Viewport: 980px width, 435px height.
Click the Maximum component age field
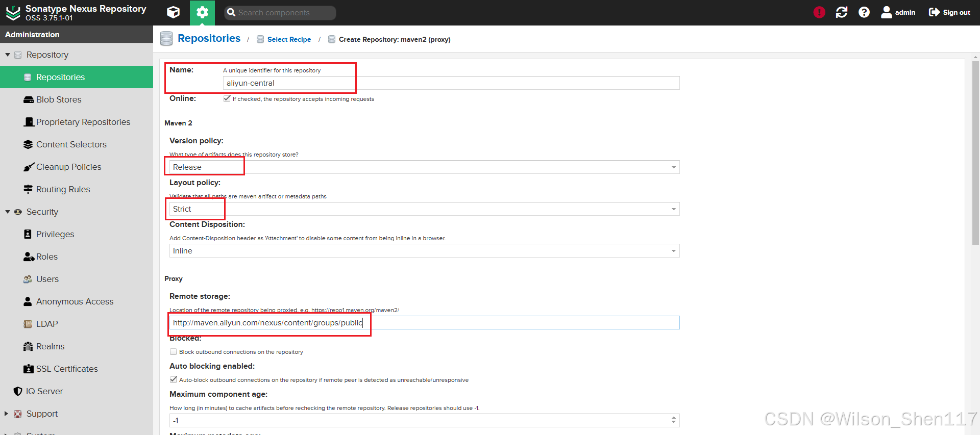pyautogui.click(x=419, y=421)
